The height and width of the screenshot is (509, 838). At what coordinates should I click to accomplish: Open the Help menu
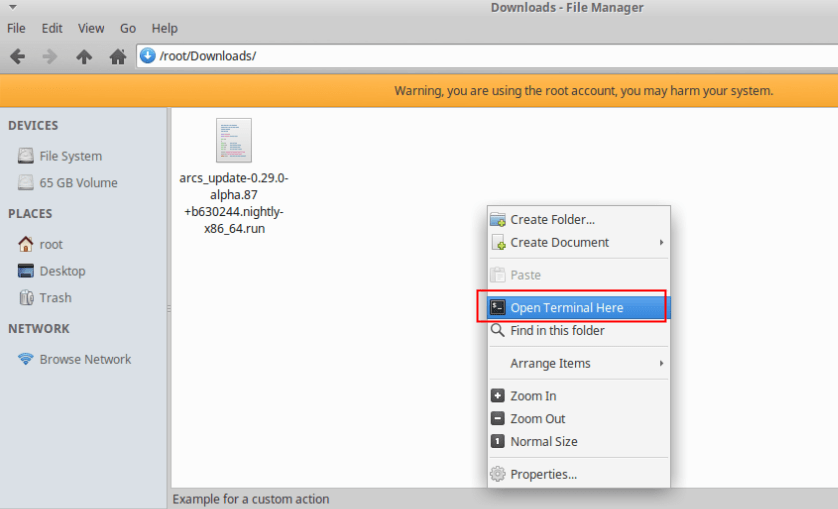tap(164, 28)
